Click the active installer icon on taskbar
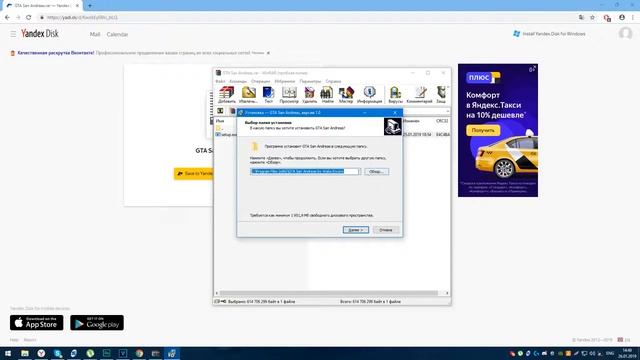 tap(172, 353)
